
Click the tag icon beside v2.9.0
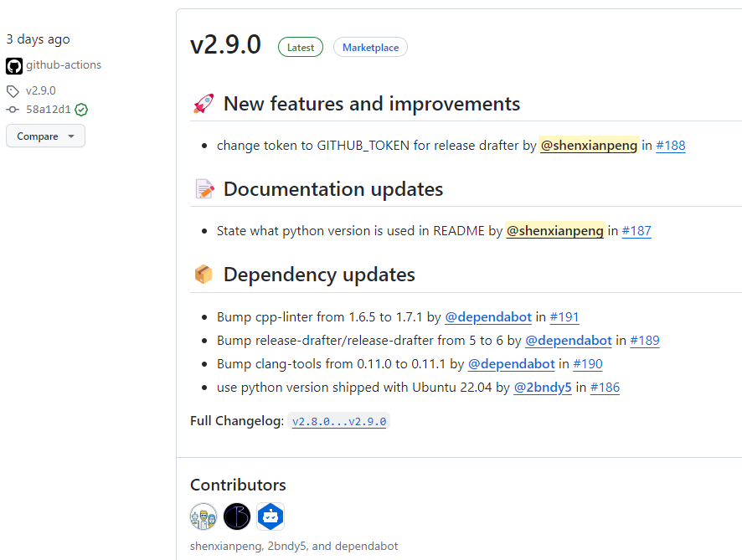[x=13, y=91]
